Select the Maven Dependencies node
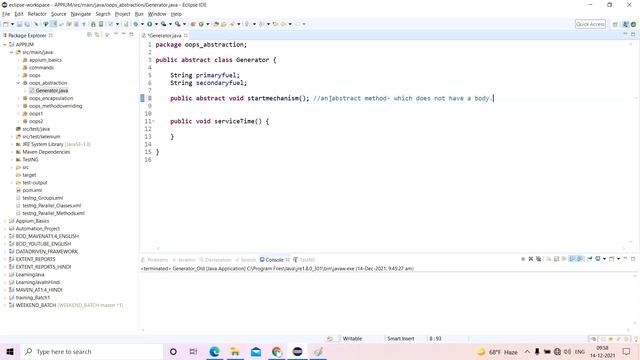The height and width of the screenshot is (360, 640). point(46,152)
